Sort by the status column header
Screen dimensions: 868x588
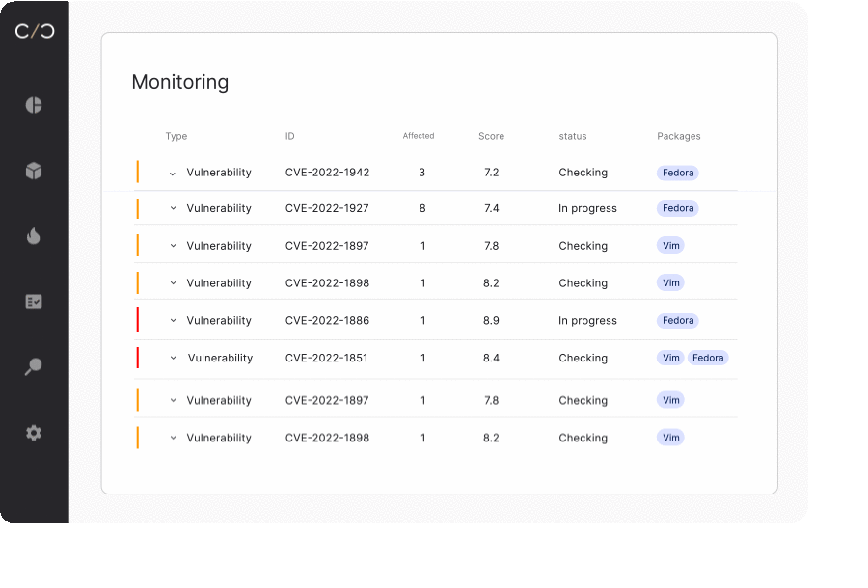tap(572, 136)
